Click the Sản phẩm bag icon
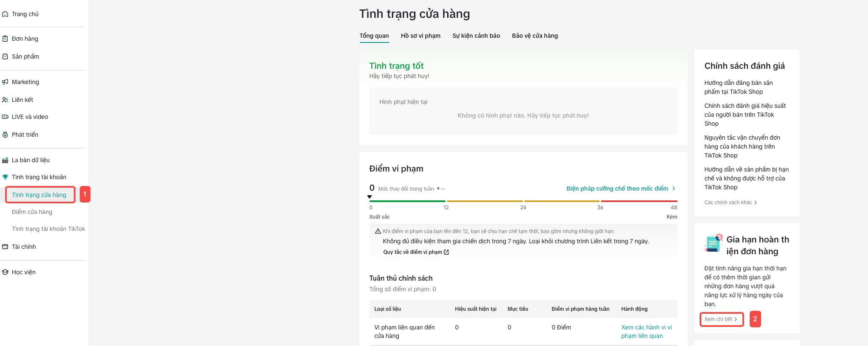 point(5,56)
